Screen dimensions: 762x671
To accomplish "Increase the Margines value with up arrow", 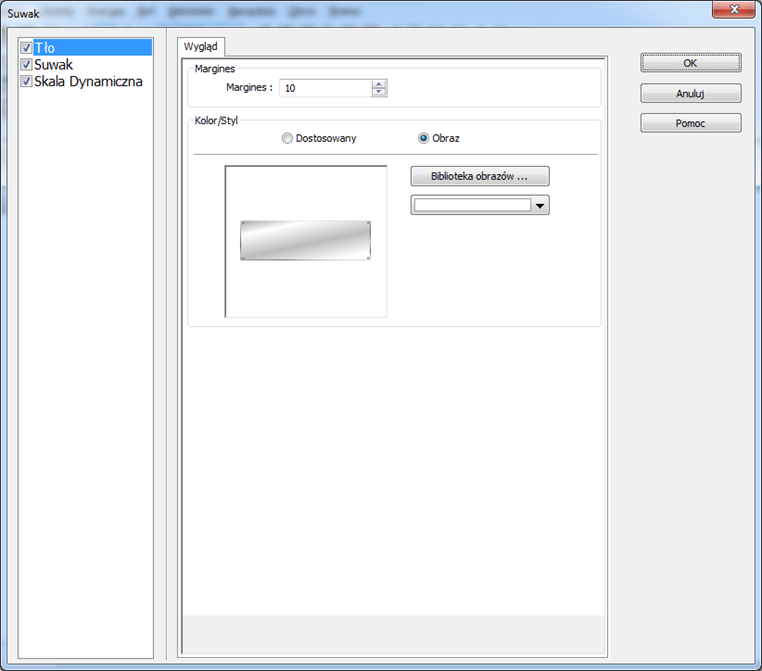I will pyautogui.click(x=379, y=84).
